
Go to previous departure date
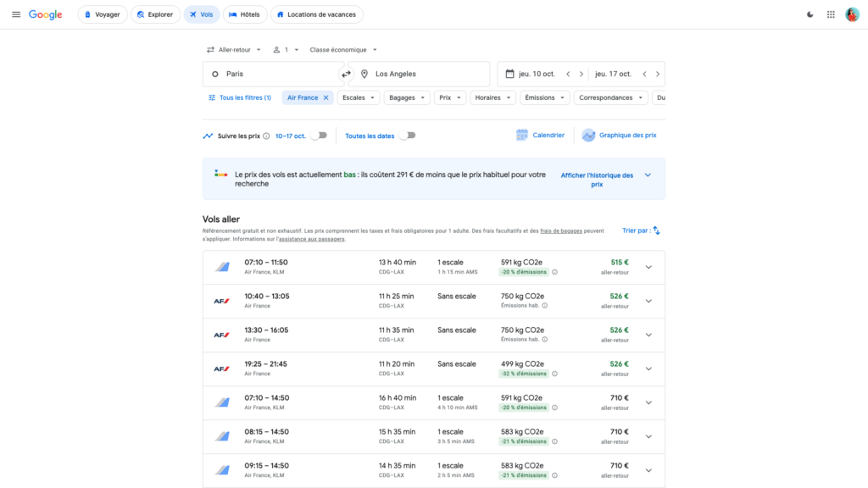pos(568,75)
